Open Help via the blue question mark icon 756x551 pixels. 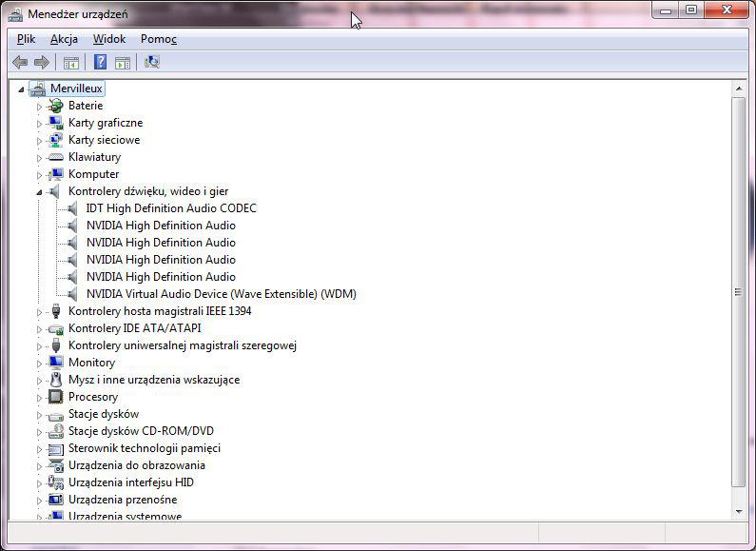[100, 62]
